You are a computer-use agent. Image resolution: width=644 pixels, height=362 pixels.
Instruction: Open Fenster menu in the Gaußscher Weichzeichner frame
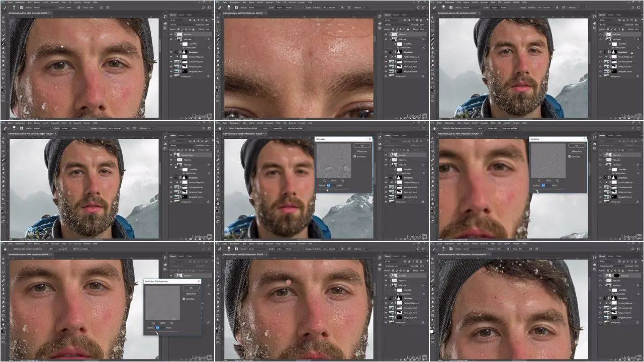86,244
